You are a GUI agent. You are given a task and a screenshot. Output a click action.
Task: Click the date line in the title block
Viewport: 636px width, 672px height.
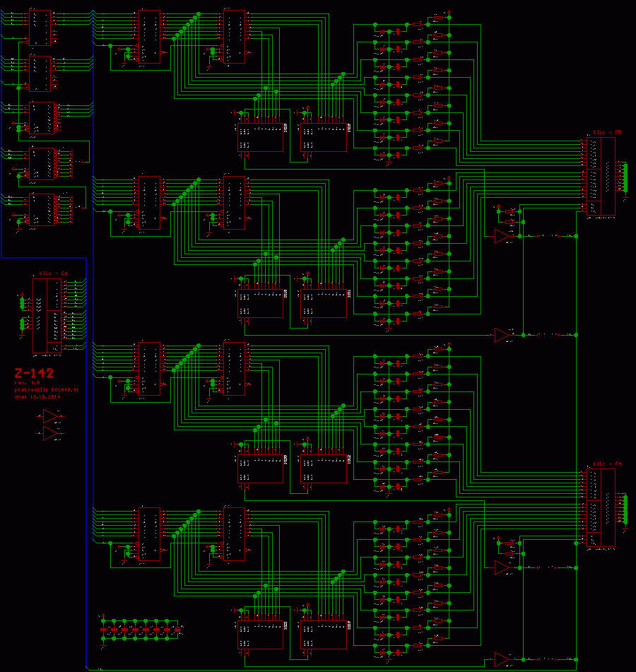click(37, 396)
